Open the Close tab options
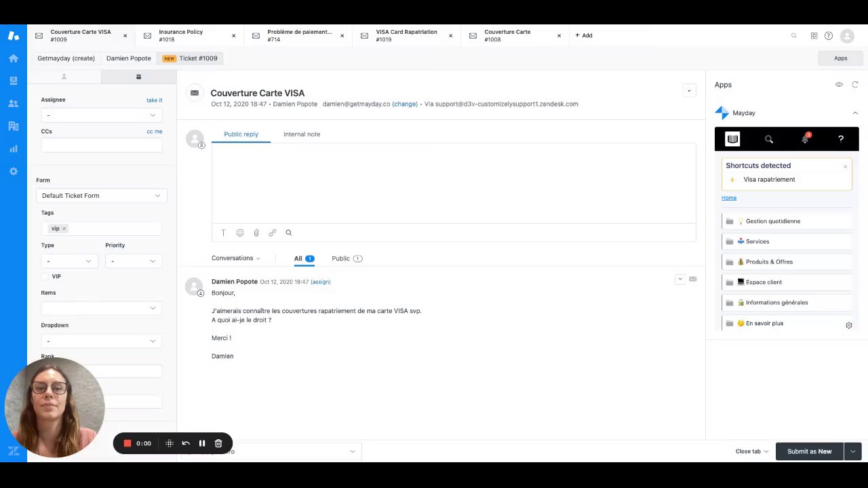 click(752, 451)
